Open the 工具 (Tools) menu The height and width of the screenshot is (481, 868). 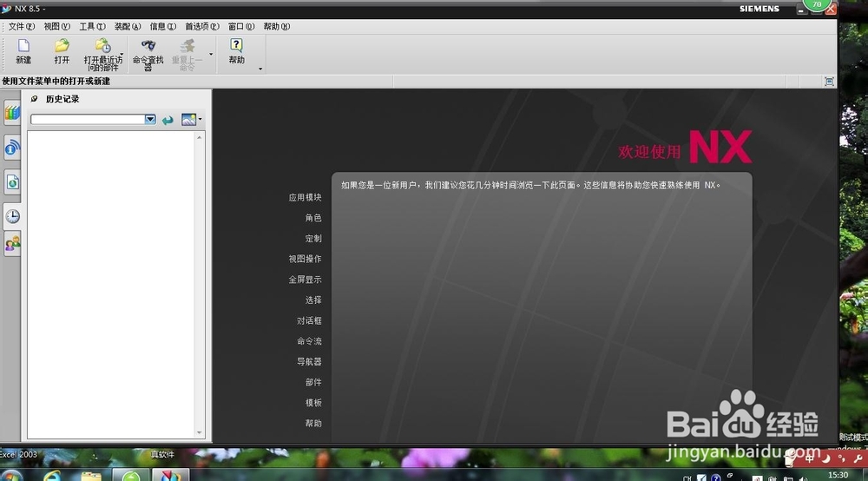(92, 27)
